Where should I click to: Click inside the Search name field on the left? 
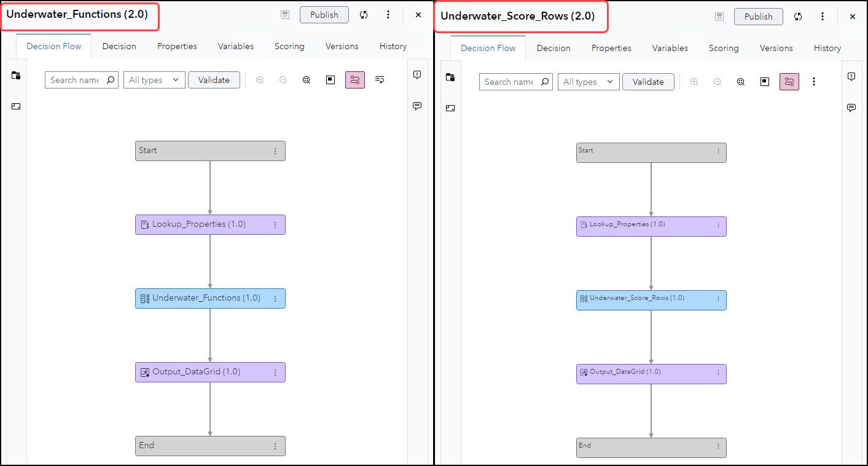pos(77,80)
